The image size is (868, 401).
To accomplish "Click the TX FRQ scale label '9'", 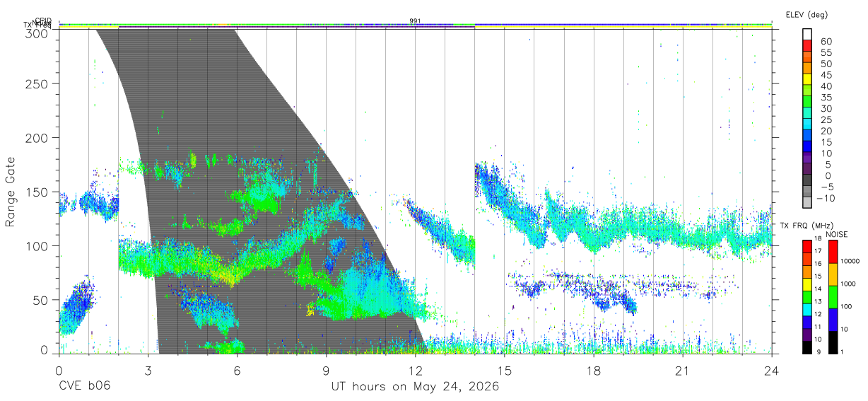I will 819,351.
